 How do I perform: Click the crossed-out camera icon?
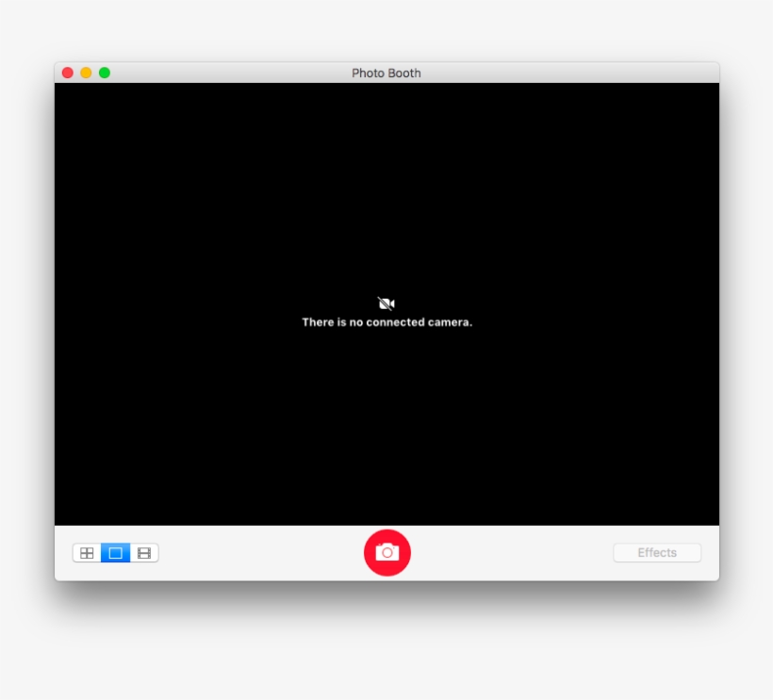pyautogui.click(x=386, y=303)
